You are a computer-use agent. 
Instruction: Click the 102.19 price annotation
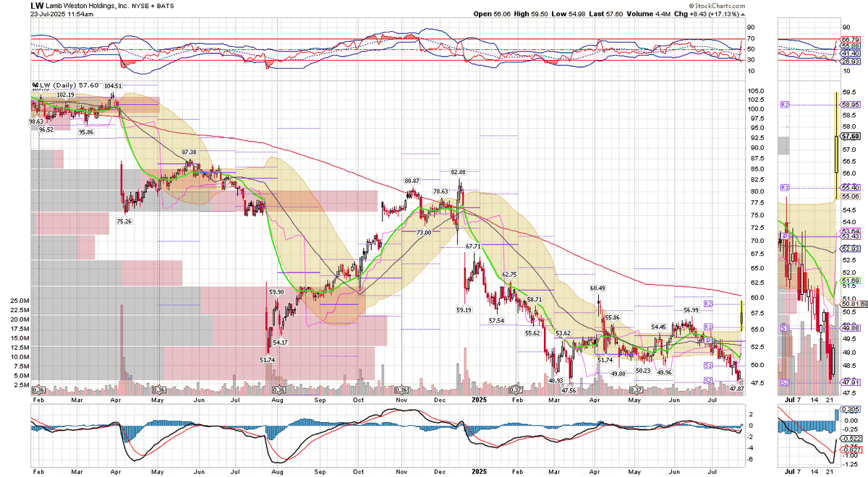(x=65, y=94)
